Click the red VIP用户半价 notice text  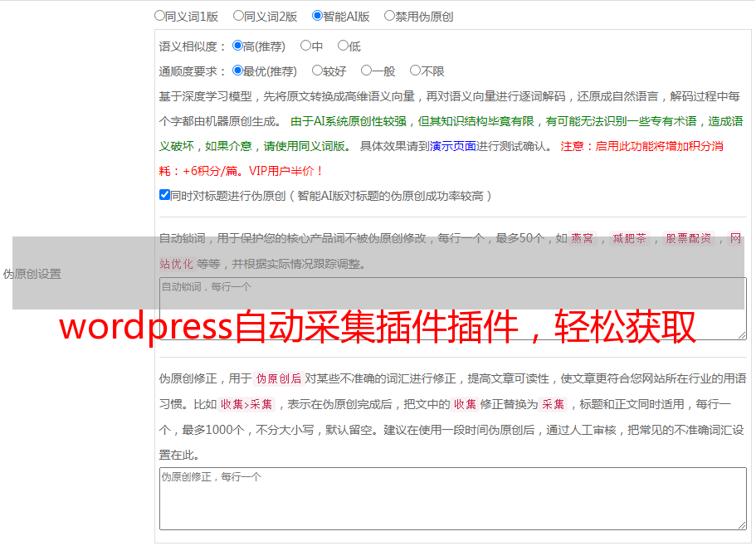285,171
